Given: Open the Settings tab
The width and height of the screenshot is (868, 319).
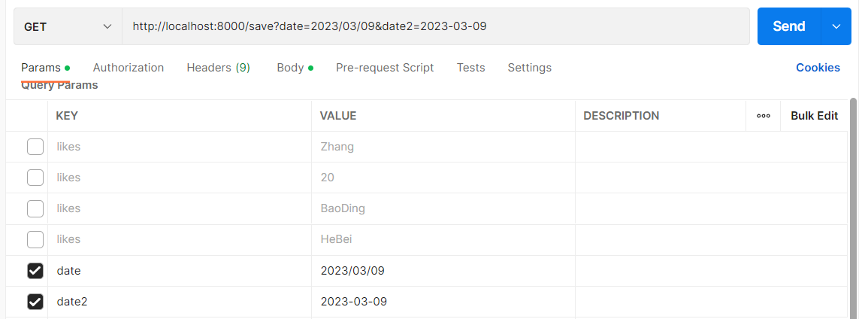Looking at the screenshot, I should (x=529, y=68).
